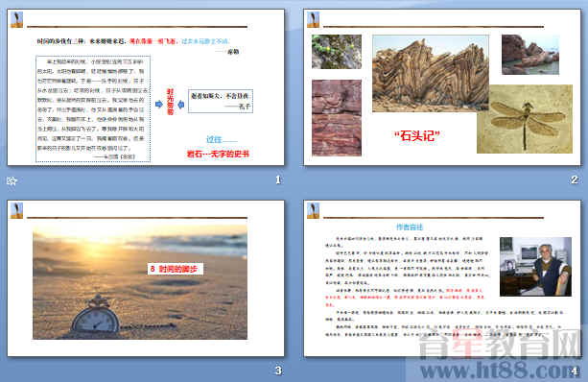Click the "作者自述" heading on slide 4
The image size is (588, 382).
point(410,227)
